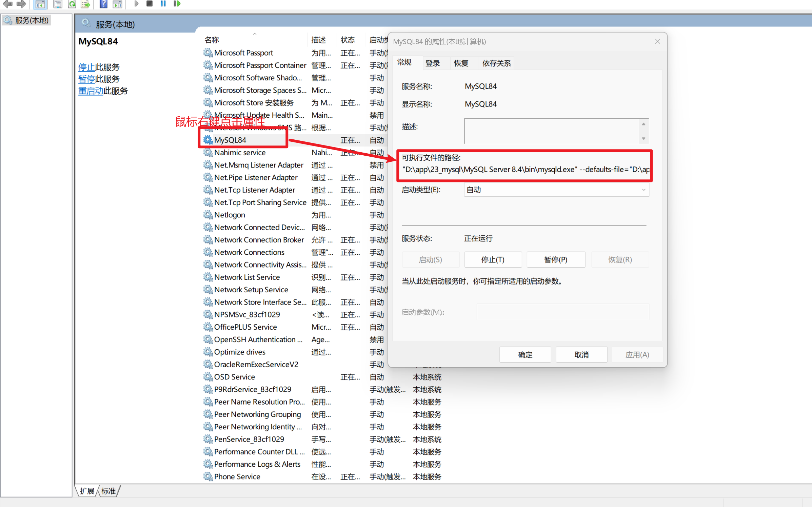812x507 pixels.
Task: Select the Netlogon service in the list
Action: tap(230, 215)
